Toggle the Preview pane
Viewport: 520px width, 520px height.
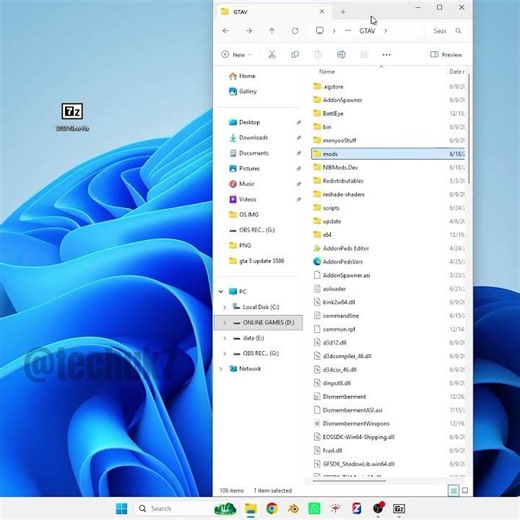coord(446,55)
